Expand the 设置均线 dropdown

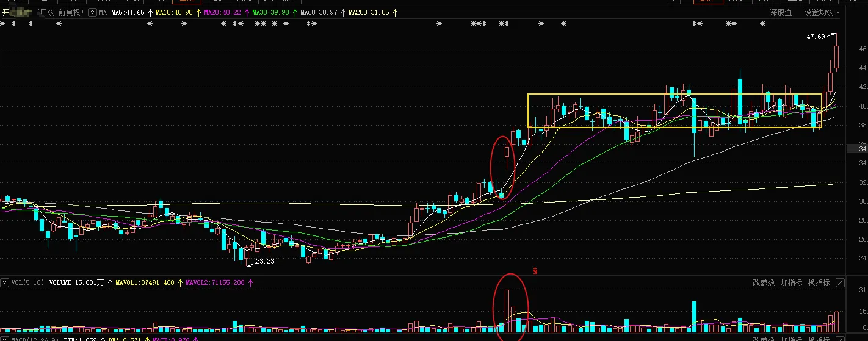point(822,12)
